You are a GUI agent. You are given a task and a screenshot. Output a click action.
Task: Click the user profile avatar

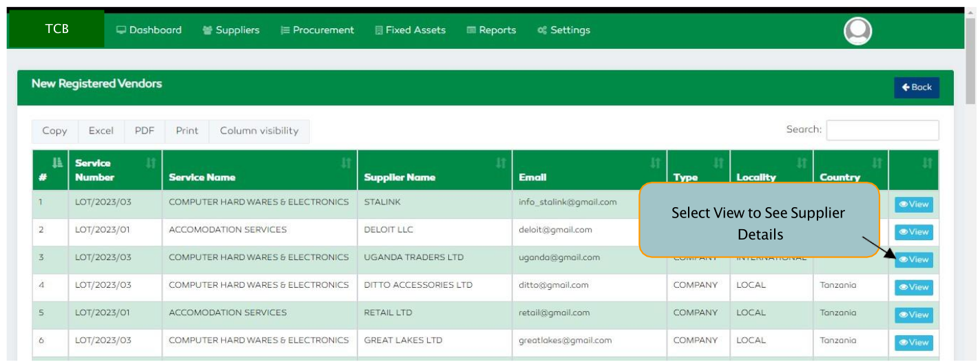click(857, 31)
